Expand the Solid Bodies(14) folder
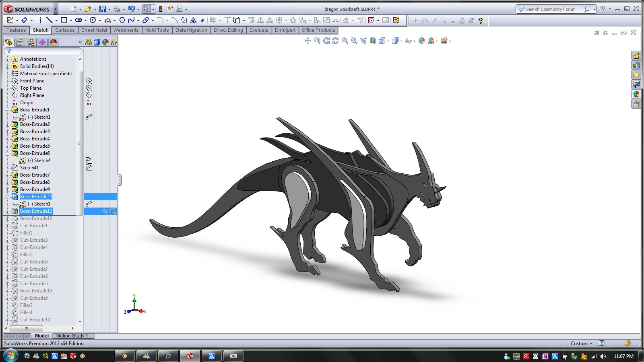The image size is (644, 362). 7,66
